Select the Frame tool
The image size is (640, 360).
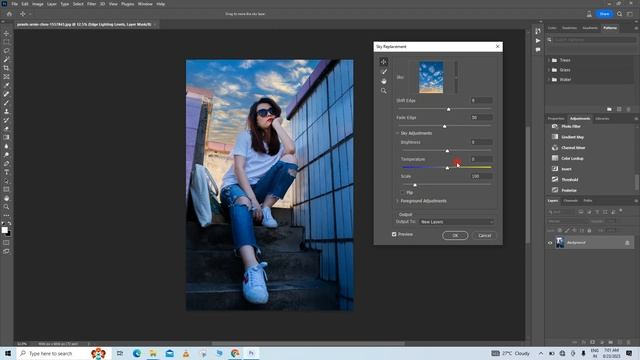tap(6, 76)
